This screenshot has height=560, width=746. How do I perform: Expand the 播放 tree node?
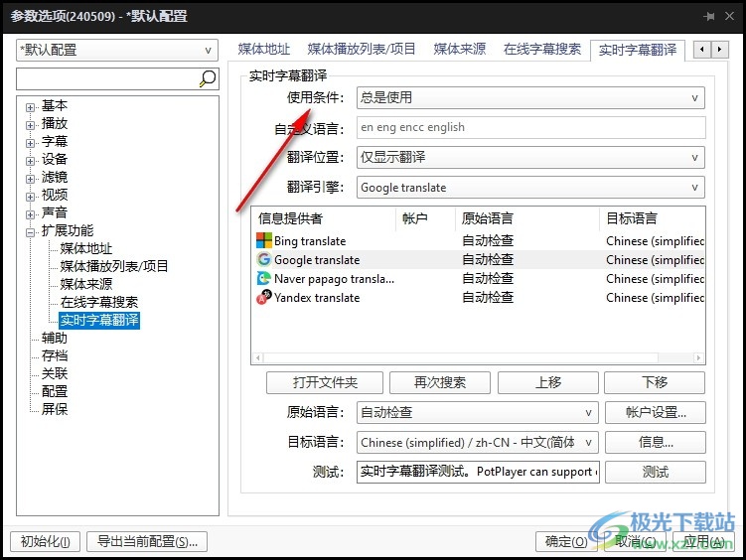point(31,125)
